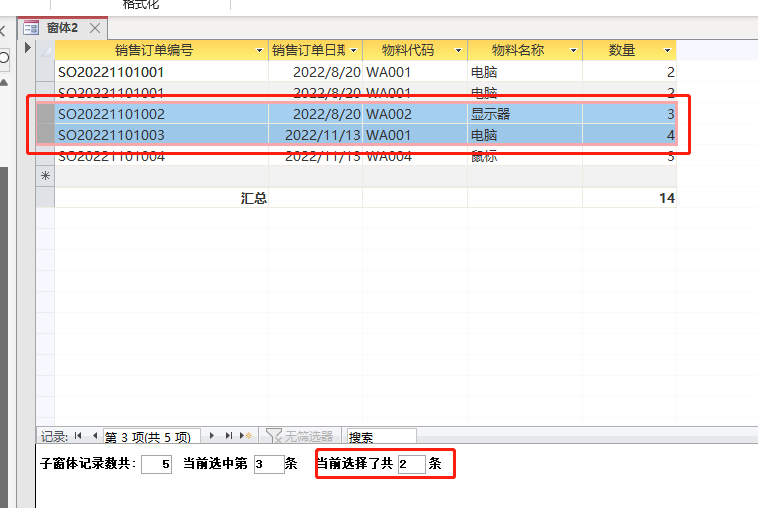Go to last record navigation button
This screenshot has width=758, height=508.
pyautogui.click(x=229, y=436)
